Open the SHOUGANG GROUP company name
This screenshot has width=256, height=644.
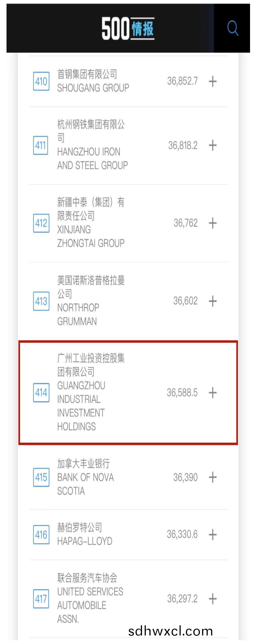tap(93, 88)
